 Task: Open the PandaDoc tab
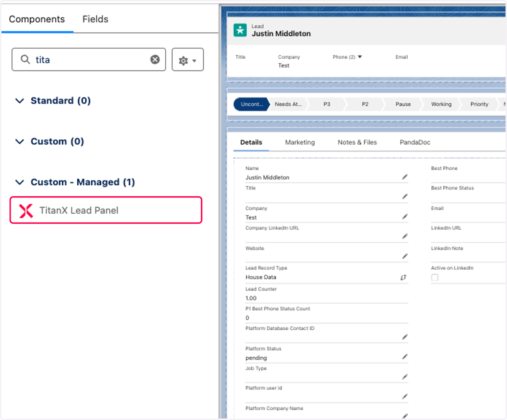coord(415,142)
